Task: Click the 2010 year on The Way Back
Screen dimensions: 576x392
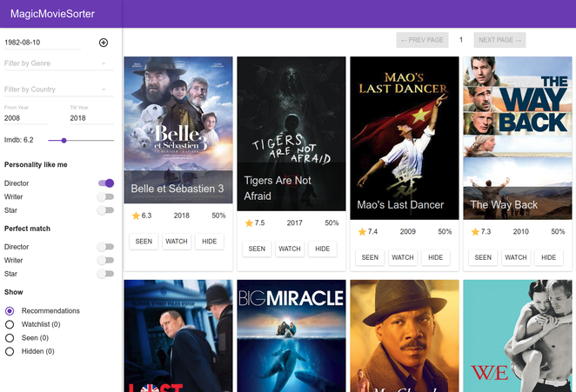Action: tap(521, 232)
